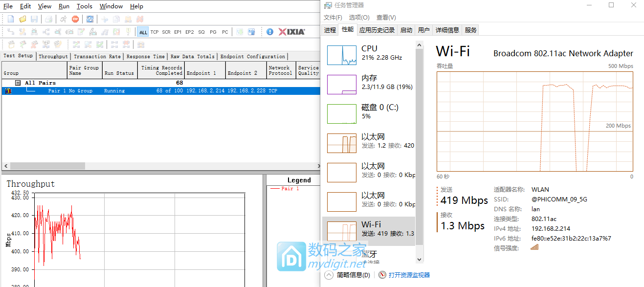The height and width of the screenshot is (287, 644).
Task: Select 磁盘 0 (C:) in performance sidebar
Action: point(369,113)
